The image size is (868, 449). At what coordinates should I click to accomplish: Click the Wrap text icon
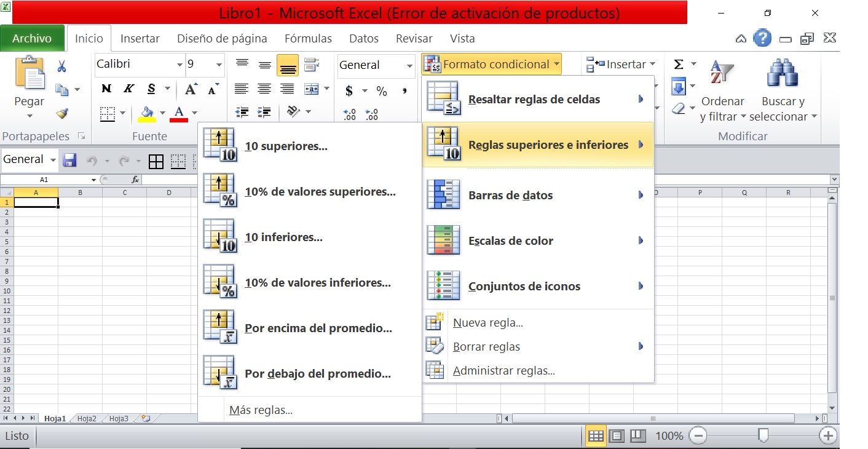312,64
